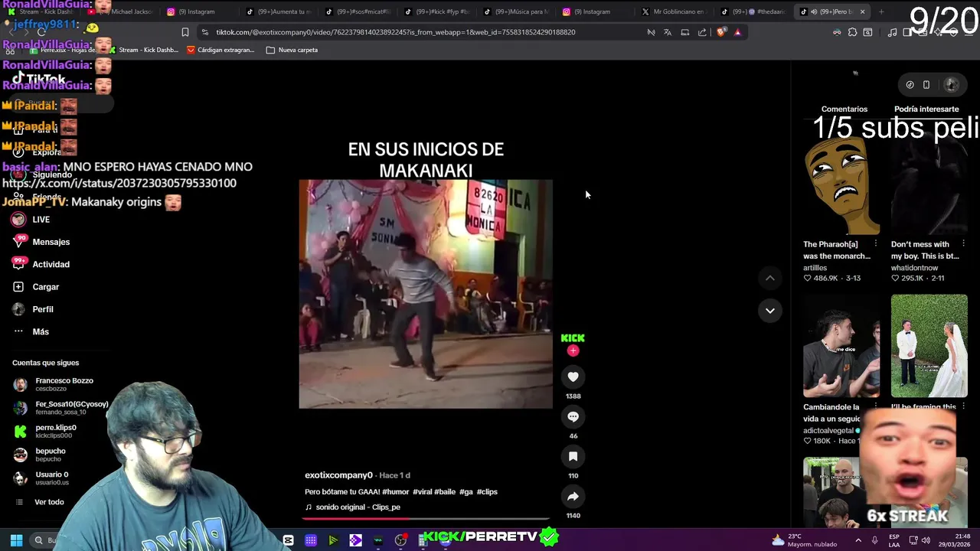Click the artillles author name

pyautogui.click(x=815, y=268)
